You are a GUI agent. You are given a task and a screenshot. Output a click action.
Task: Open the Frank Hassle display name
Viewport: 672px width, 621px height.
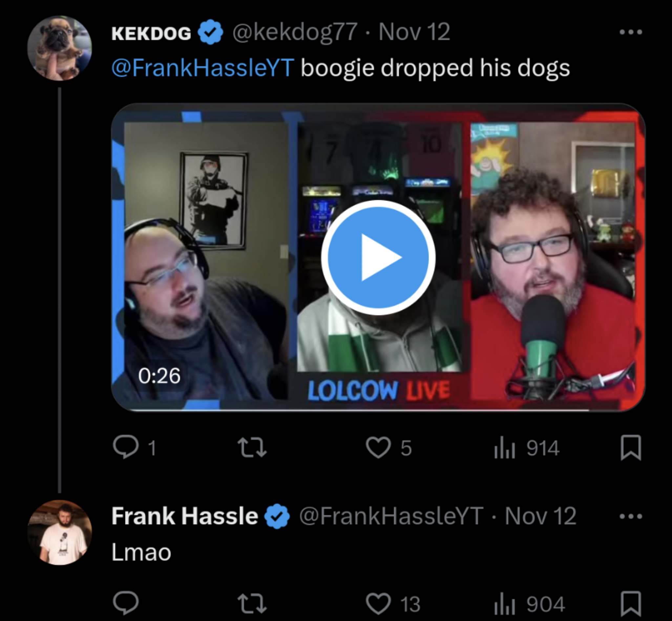tap(185, 516)
